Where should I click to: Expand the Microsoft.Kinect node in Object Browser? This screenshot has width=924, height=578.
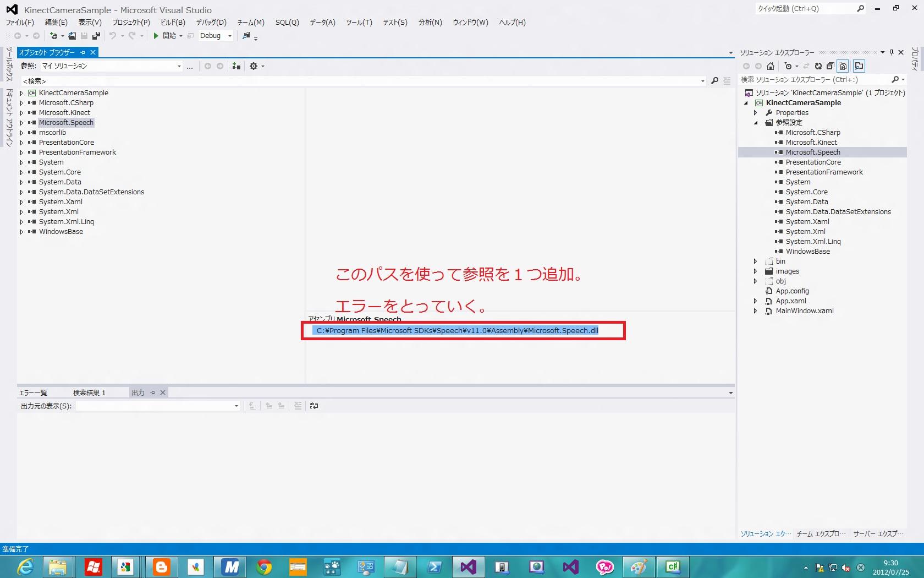pyautogui.click(x=21, y=113)
